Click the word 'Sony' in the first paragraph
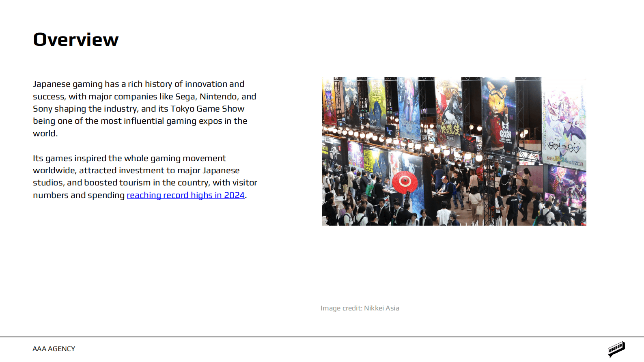This screenshot has width=644, height=362. pos(42,109)
